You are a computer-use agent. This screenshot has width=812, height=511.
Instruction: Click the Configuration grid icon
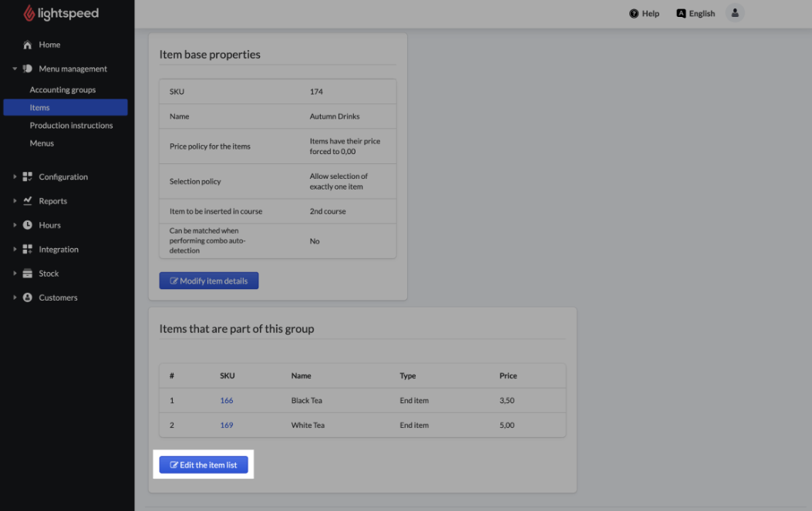(28, 176)
